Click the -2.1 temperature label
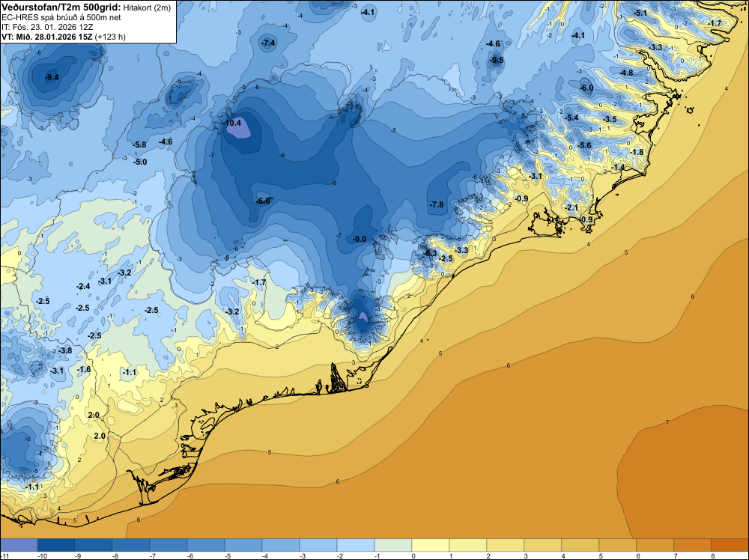Image resolution: width=749 pixels, height=560 pixels. pos(571,207)
